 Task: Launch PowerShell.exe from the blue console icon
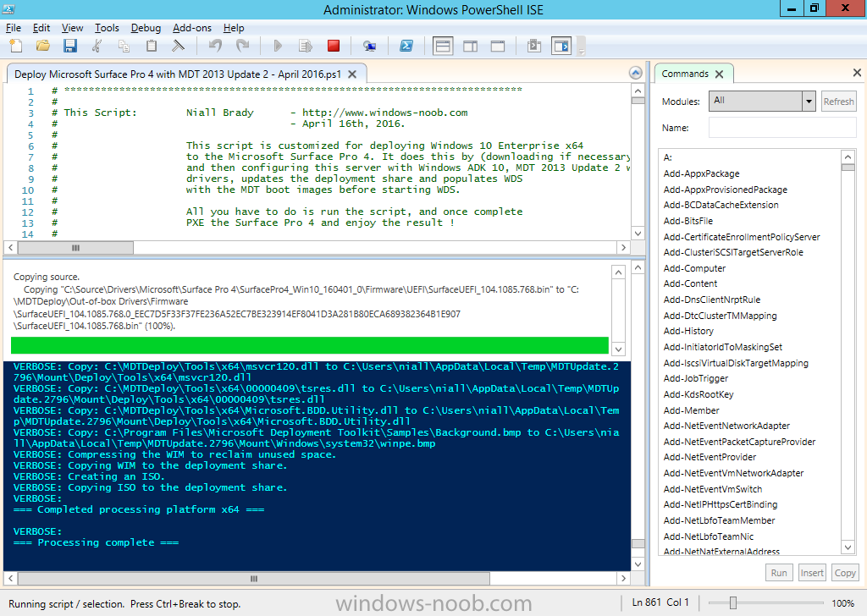point(406,46)
